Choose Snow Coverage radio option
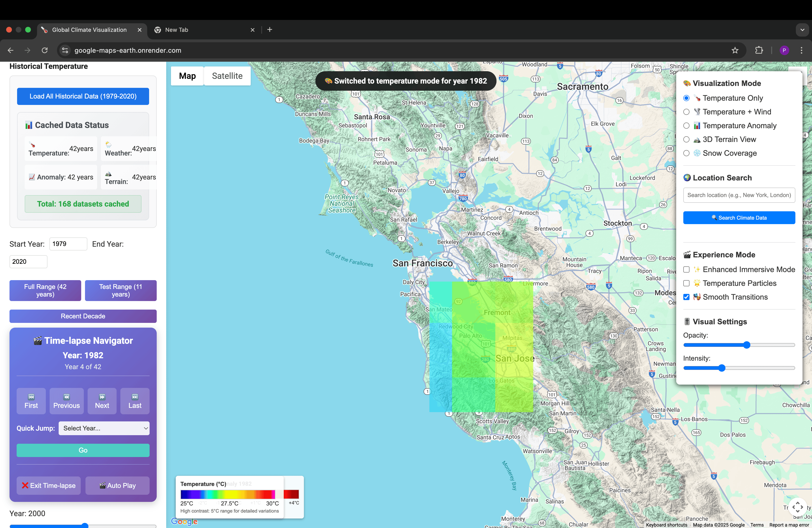Image resolution: width=812 pixels, height=528 pixels. coord(686,153)
